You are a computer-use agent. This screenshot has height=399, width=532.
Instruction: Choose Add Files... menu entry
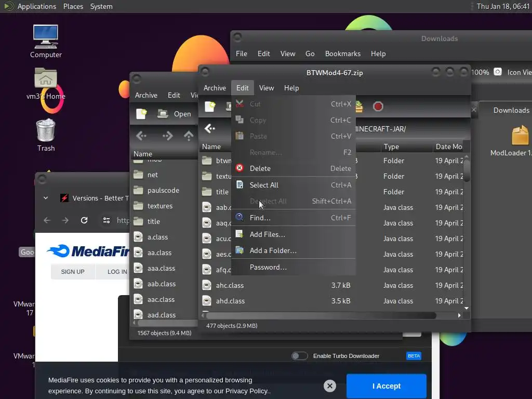click(x=294, y=234)
